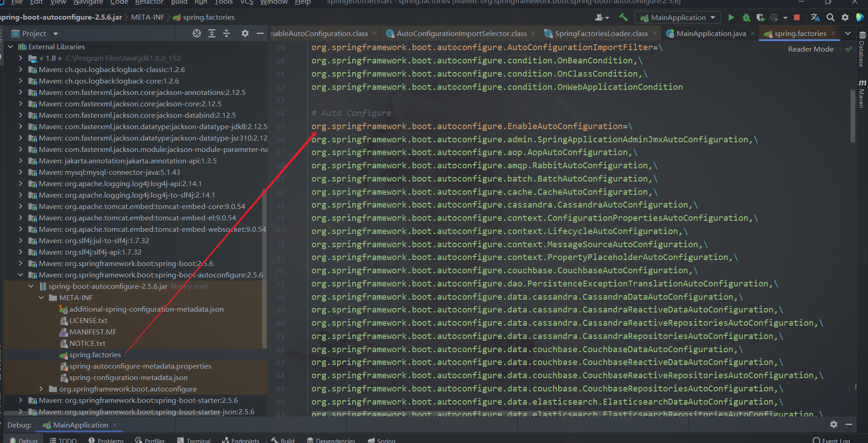Switch to the SpringFactoriesLoader.class tab
The height and width of the screenshot is (443, 868).
point(601,33)
